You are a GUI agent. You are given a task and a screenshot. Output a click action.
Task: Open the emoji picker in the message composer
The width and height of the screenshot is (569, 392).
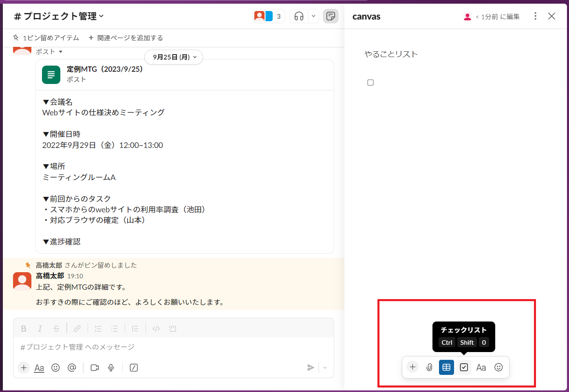55,368
